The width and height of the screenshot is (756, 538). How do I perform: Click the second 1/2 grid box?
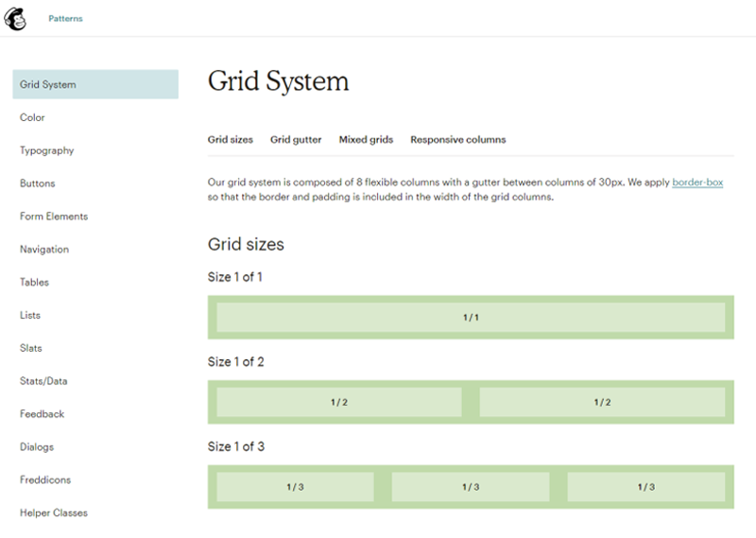602,402
